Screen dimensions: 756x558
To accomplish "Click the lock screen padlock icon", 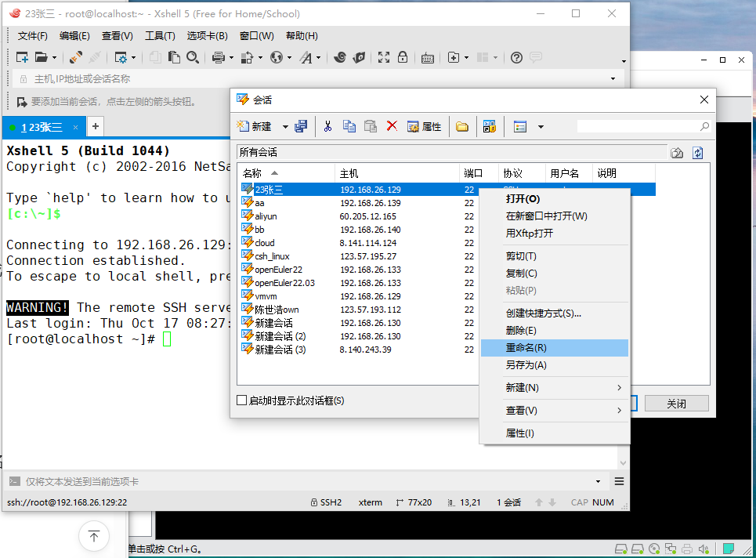I will click(403, 57).
